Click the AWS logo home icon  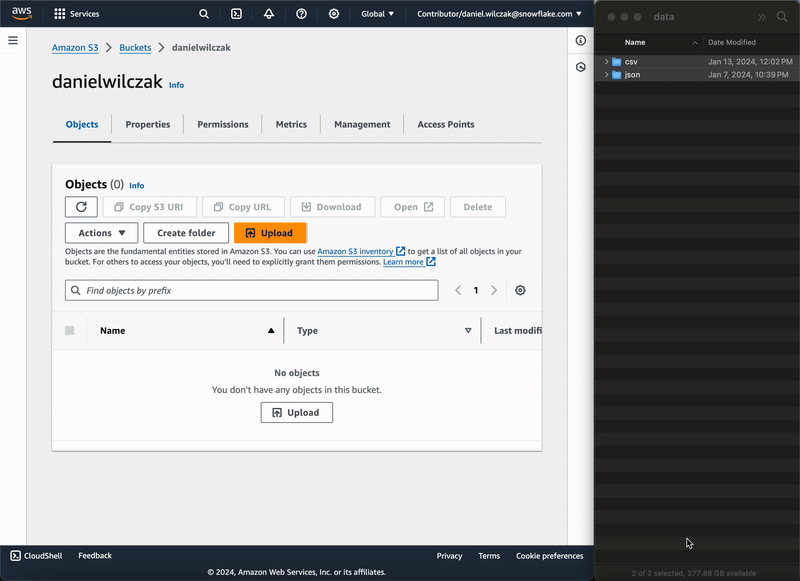[x=22, y=14]
